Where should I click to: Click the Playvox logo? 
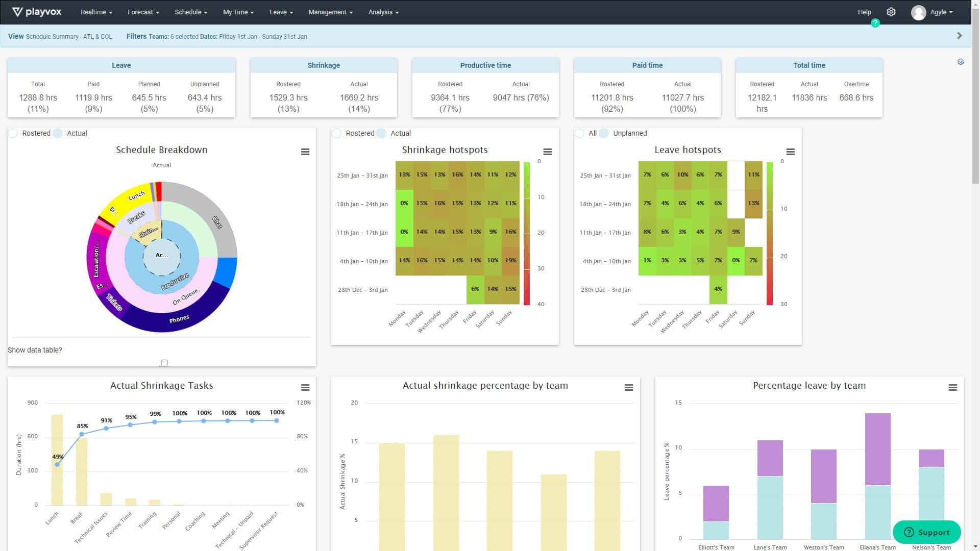37,12
